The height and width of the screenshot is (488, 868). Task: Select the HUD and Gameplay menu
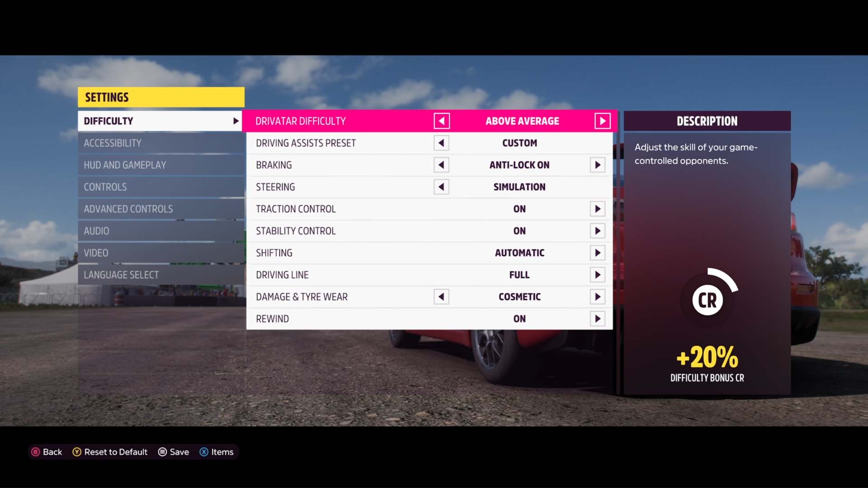[125, 164]
